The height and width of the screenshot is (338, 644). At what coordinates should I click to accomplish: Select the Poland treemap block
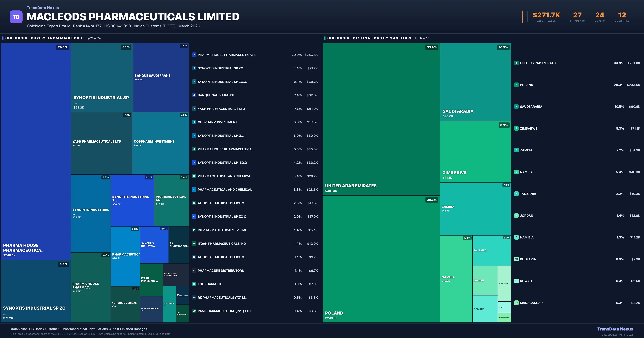point(381,259)
